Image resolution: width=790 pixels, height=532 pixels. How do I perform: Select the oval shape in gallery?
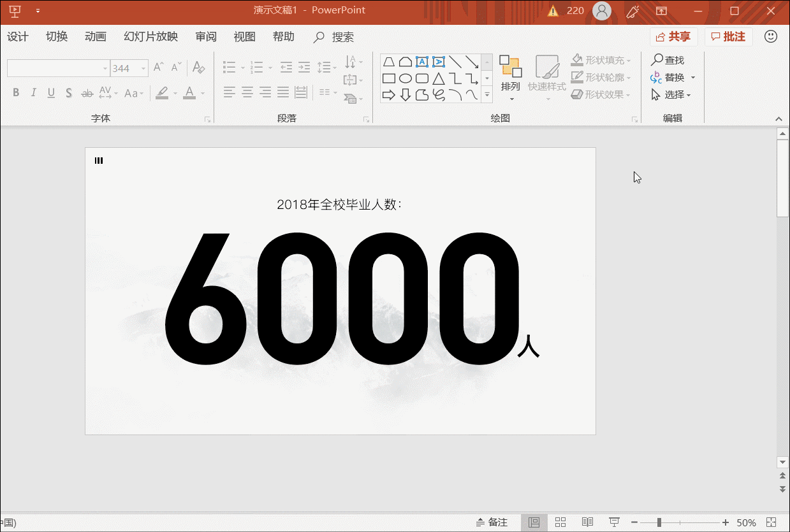[406, 79]
